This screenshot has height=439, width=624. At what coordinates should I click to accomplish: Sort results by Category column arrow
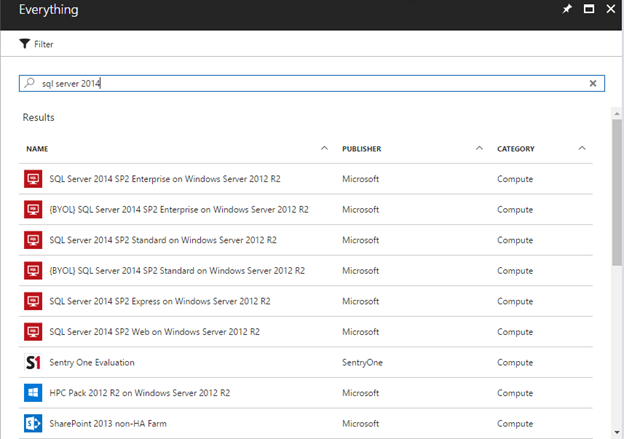[x=582, y=148]
